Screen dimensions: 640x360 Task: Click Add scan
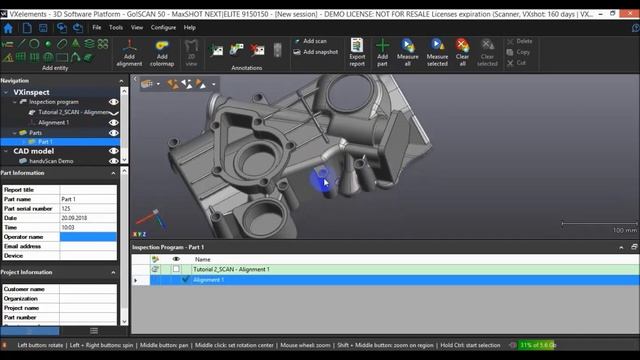click(x=311, y=41)
